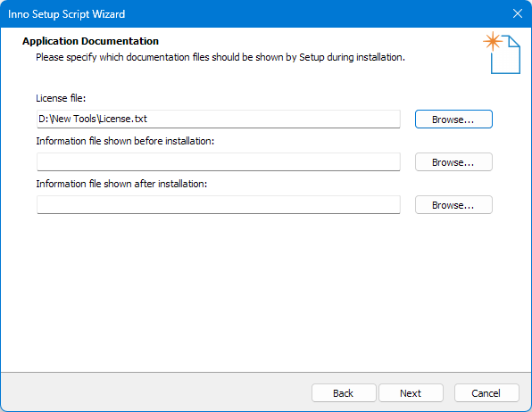Click the new-document wizard icon
Screen dimensions: 532x412
(502, 53)
